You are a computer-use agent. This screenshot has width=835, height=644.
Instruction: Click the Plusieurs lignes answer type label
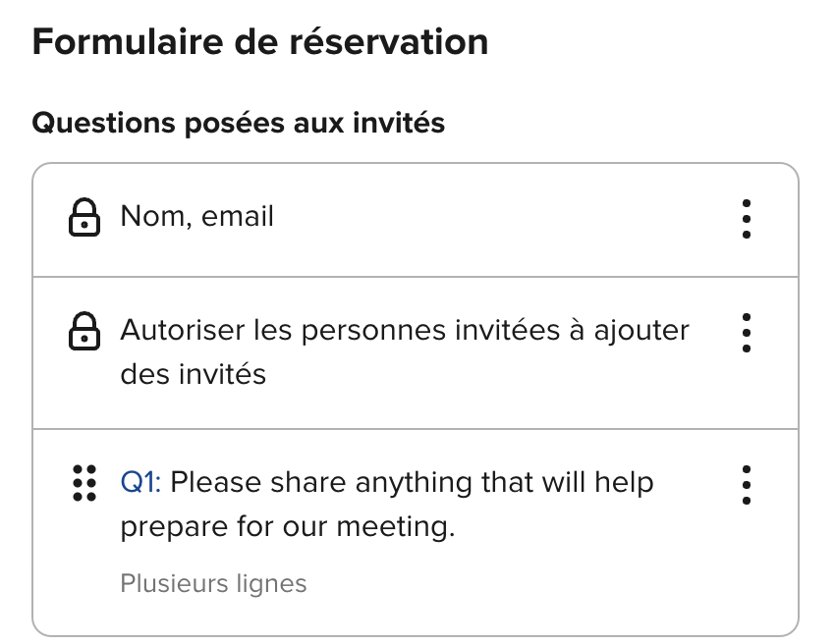click(213, 583)
